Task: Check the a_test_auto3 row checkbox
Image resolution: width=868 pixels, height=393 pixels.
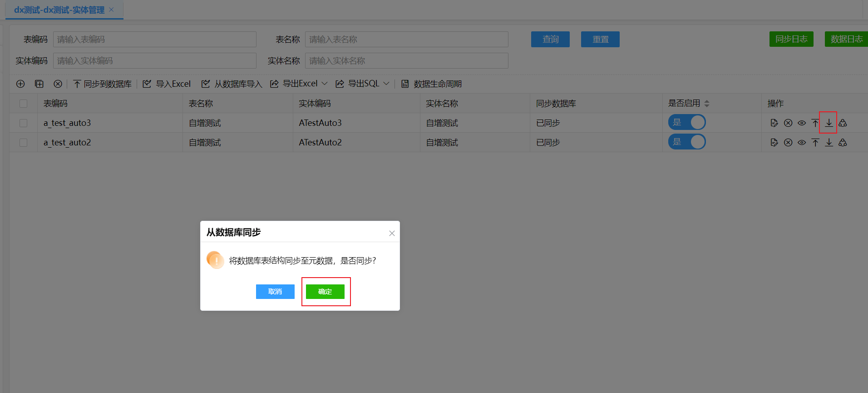Action: [24, 123]
